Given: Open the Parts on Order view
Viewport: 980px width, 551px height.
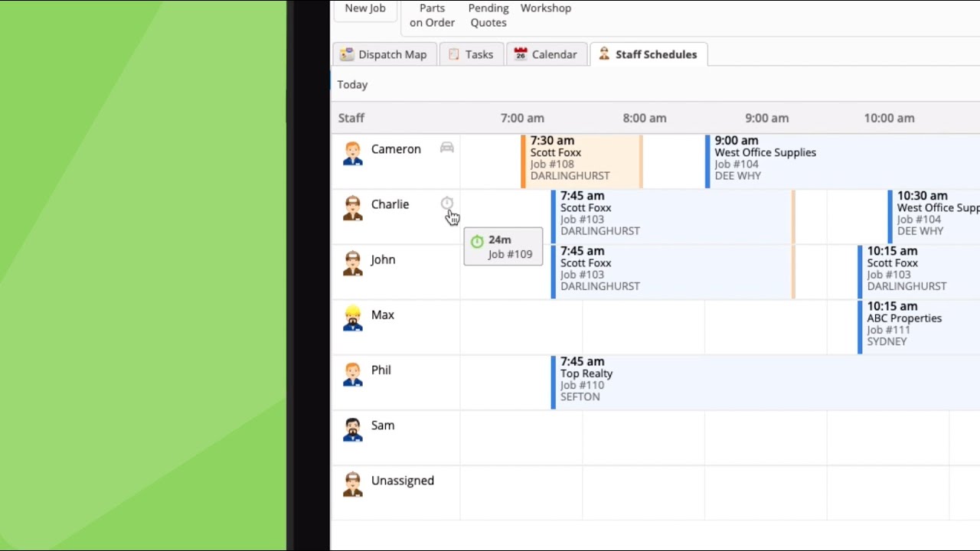Looking at the screenshot, I should pos(432,15).
